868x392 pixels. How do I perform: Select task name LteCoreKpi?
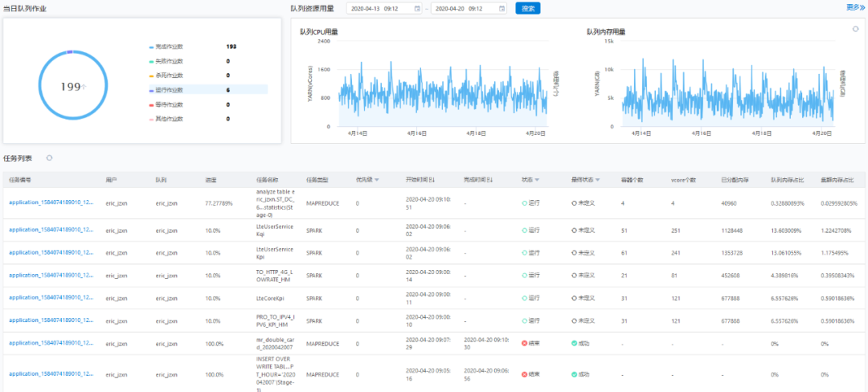click(x=271, y=297)
